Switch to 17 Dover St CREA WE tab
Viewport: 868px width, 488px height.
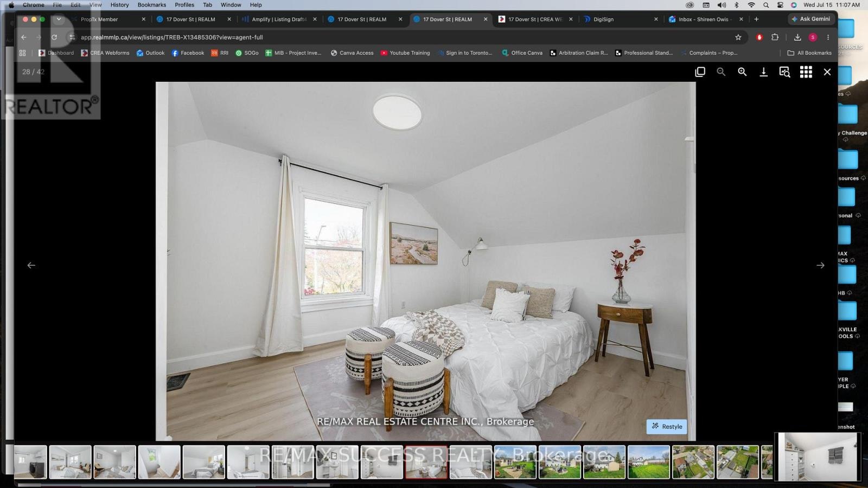pos(535,19)
